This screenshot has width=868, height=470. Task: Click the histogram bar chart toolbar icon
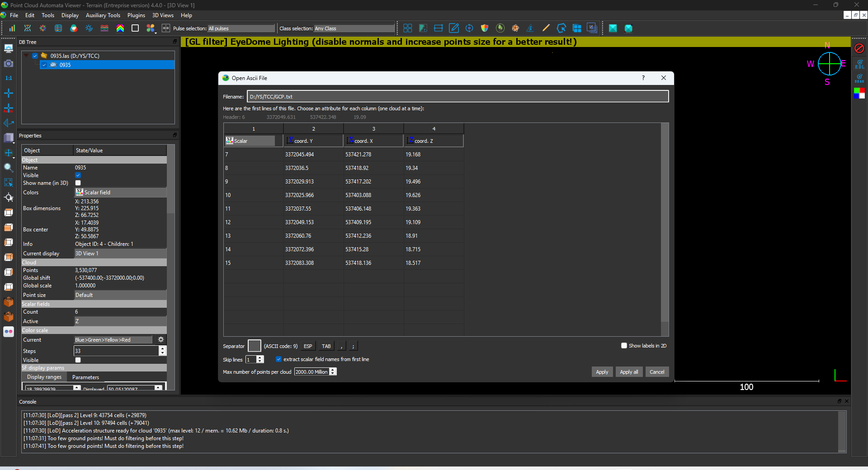(12, 28)
